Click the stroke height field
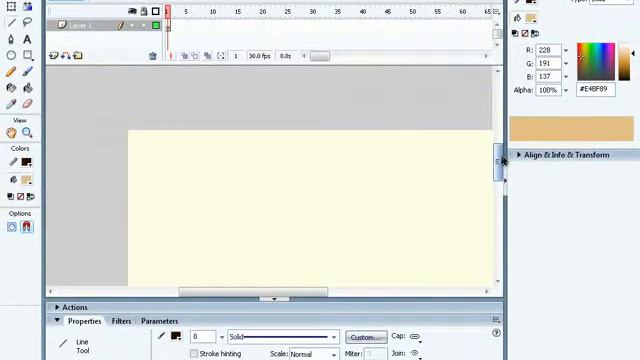The height and width of the screenshot is (360, 640). coord(203,337)
